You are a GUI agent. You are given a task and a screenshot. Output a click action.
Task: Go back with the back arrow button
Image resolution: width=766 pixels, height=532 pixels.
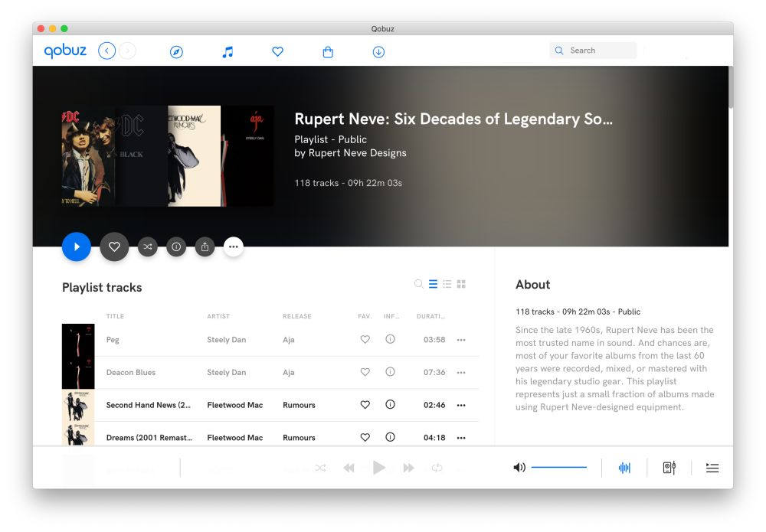[106, 51]
